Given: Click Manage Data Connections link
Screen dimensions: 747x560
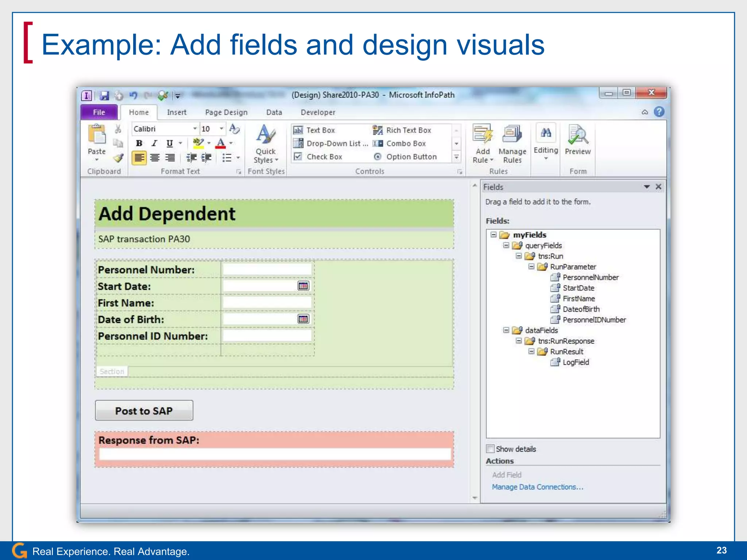Looking at the screenshot, I should tap(537, 487).
